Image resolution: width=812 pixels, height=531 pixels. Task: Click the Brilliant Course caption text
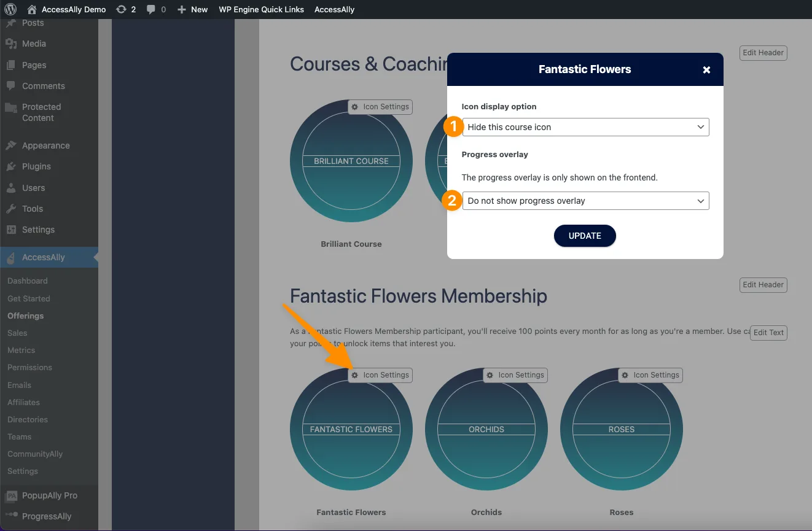[351, 244]
